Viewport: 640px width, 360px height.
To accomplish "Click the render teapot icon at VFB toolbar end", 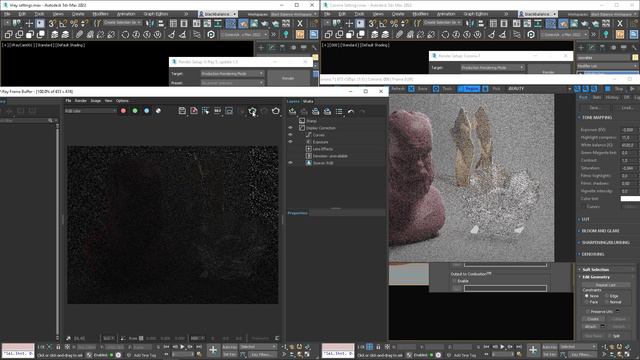I will [x=276, y=111].
